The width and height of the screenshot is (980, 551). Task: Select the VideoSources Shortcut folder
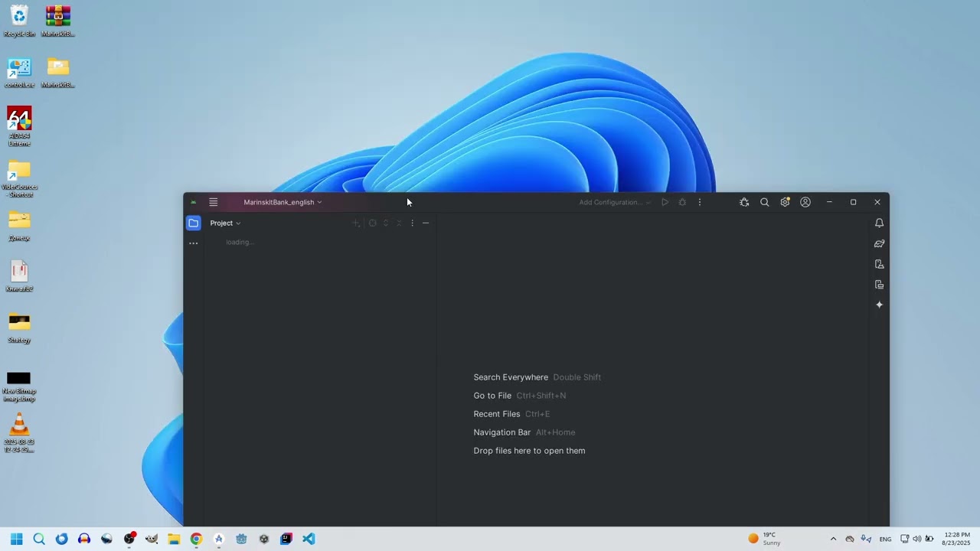tap(19, 178)
